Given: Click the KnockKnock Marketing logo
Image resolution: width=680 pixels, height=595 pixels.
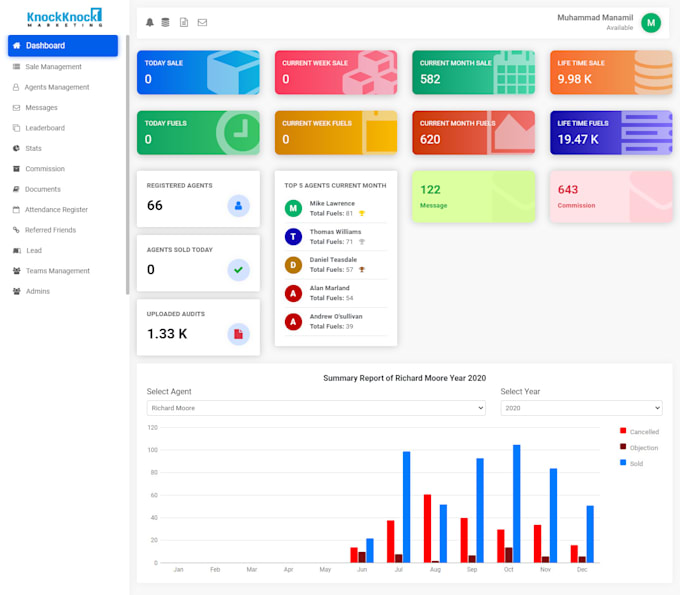Looking at the screenshot, I should (x=64, y=17).
